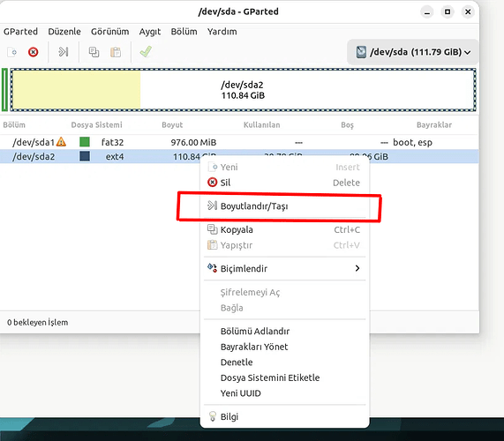Click the paste partition toolbar icon

[x=116, y=52]
